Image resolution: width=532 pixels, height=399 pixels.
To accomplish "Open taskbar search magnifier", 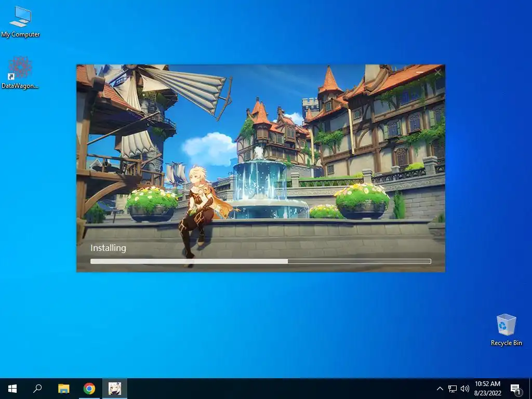I will [x=37, y=389].
